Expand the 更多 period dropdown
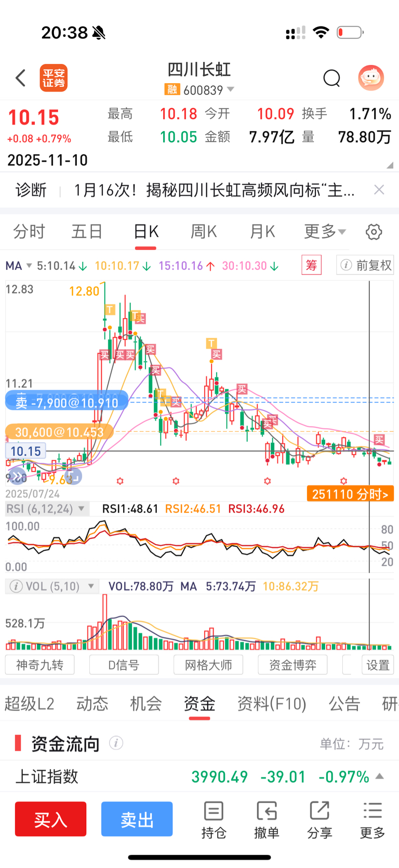This screenshot has width=399, height=868. pos(325,231)
